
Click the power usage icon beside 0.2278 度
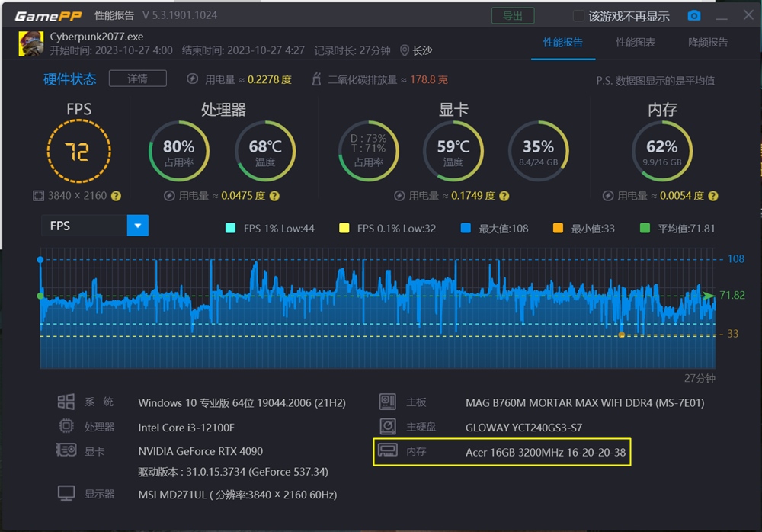193,79
